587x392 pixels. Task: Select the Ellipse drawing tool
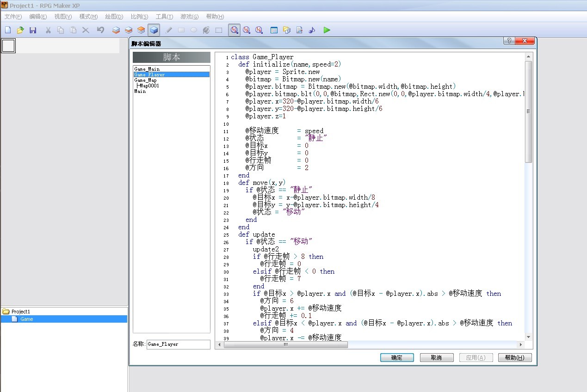[194, 30]
